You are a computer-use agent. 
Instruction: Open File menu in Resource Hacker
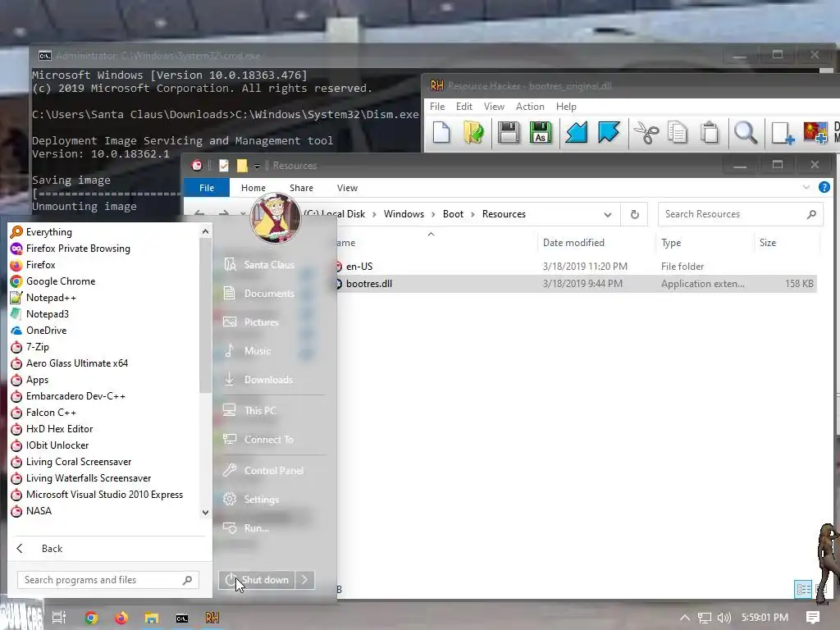[437, 107]
